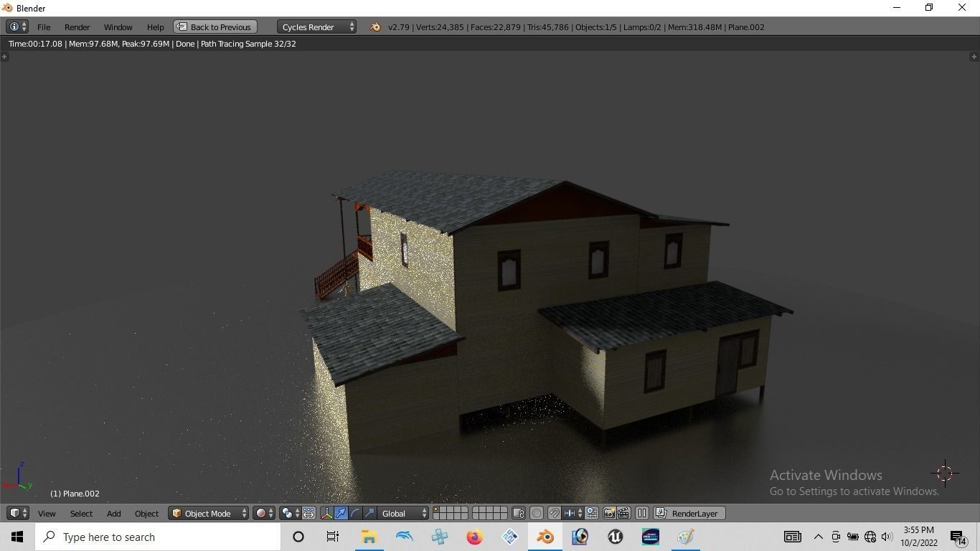Screen dimensions: 980x551
Task: Click the Blender icon on taskbar
Action: 545,537
